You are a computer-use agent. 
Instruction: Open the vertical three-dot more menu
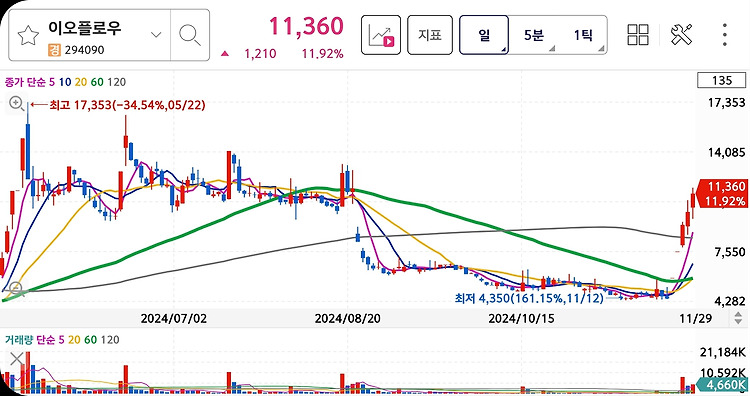click(x=725, y=35)
